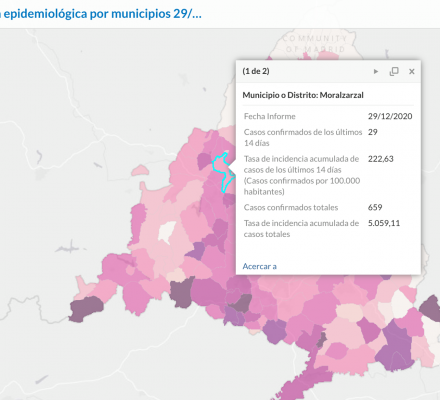The image size is (440, 400).
Task: Show next popup feature with arrow
Action: (x=376, y=71)
